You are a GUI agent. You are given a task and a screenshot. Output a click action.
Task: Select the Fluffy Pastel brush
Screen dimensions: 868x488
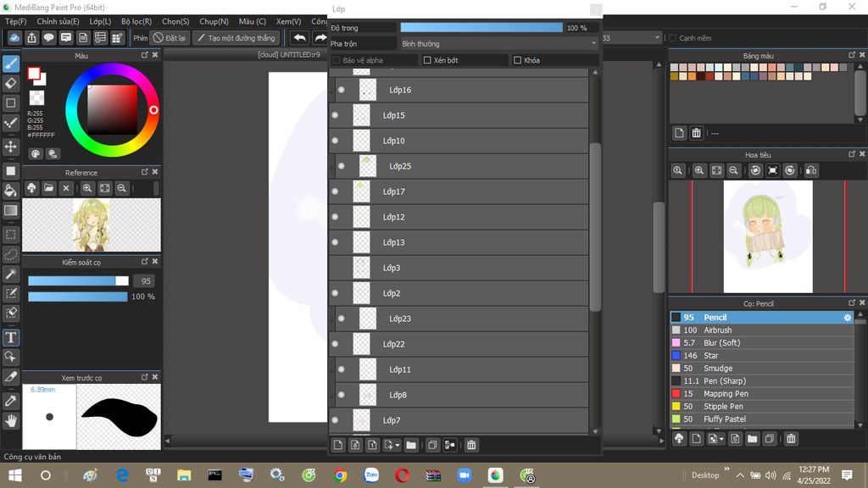[x=762, y=419]
